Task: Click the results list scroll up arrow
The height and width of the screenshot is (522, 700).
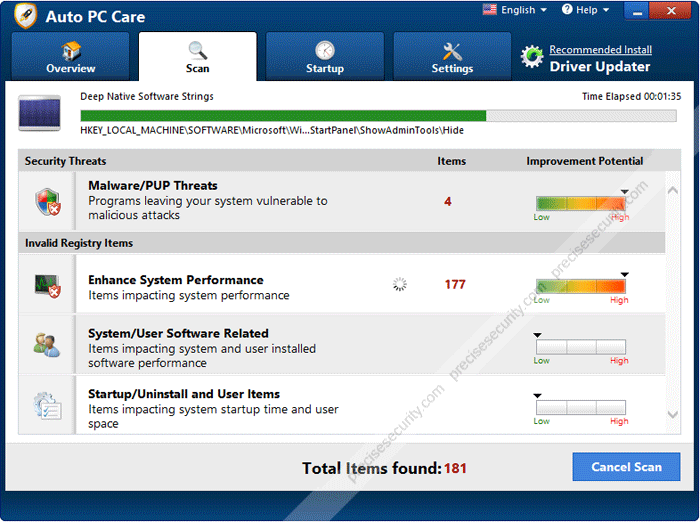Action: pos(673,191)
